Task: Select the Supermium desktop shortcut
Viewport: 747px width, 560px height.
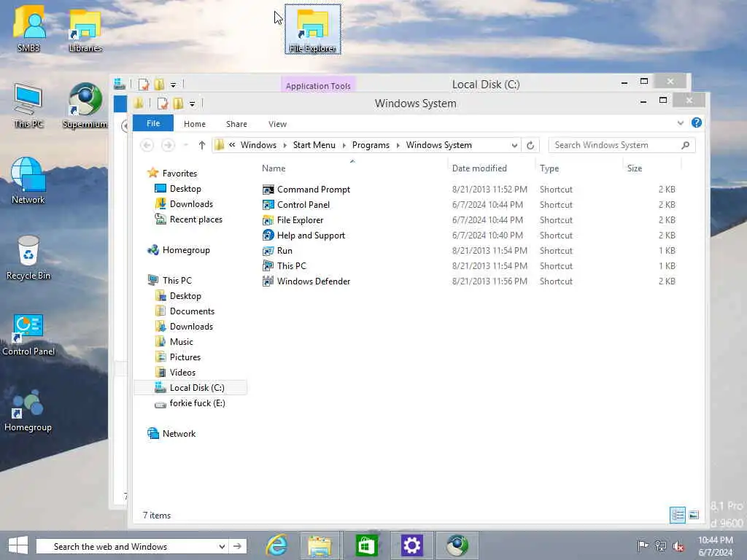Action: point(85,106)
